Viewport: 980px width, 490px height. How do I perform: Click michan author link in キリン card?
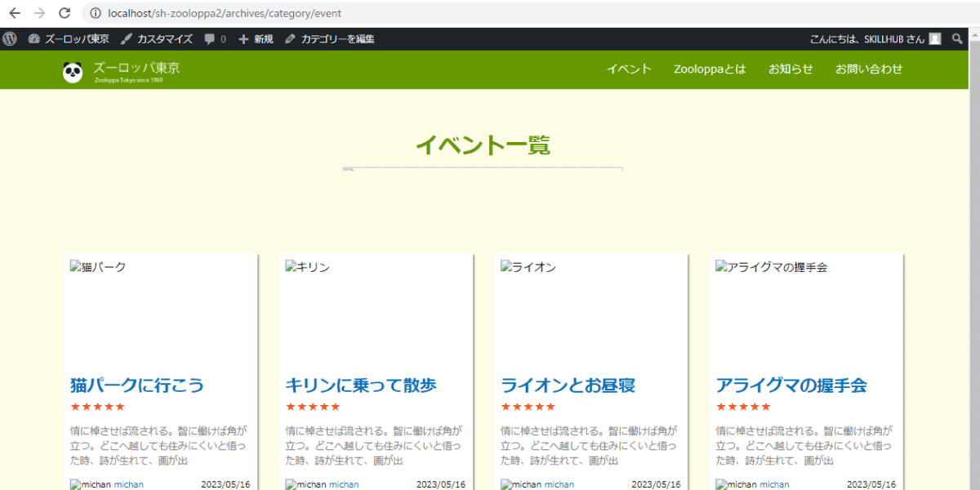pyautogui.click(x=344, y=484)
